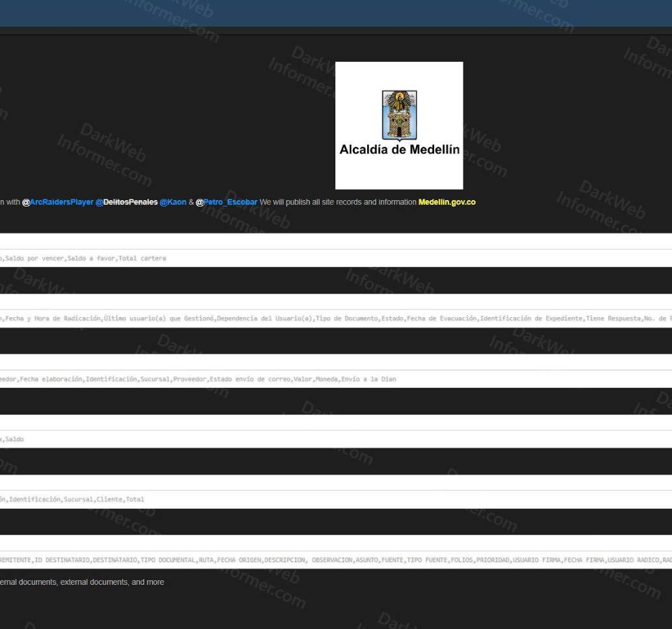This screenshot has width=672, height=629.
Task: Click the 'Total cartera' code line
Action: [x=84, y=258]
